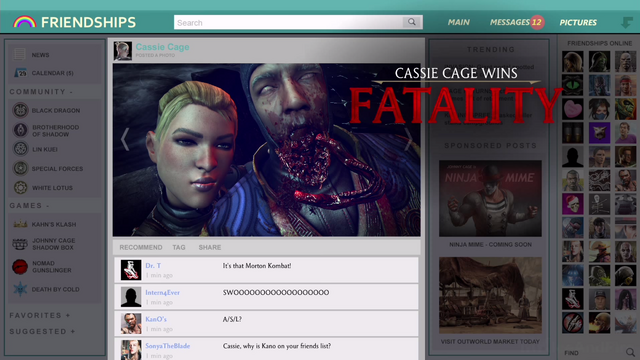Open White Lotus community icon
640x360 pixels.
tap(20, 187)
